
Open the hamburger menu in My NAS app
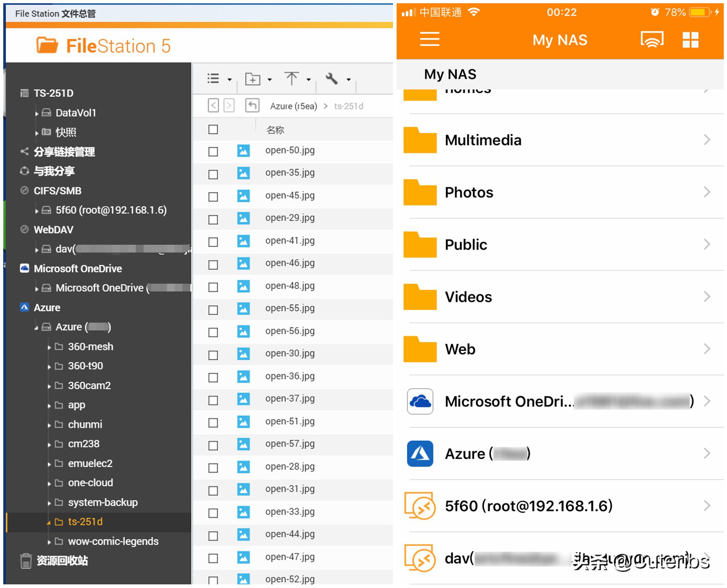click(429, 40)
